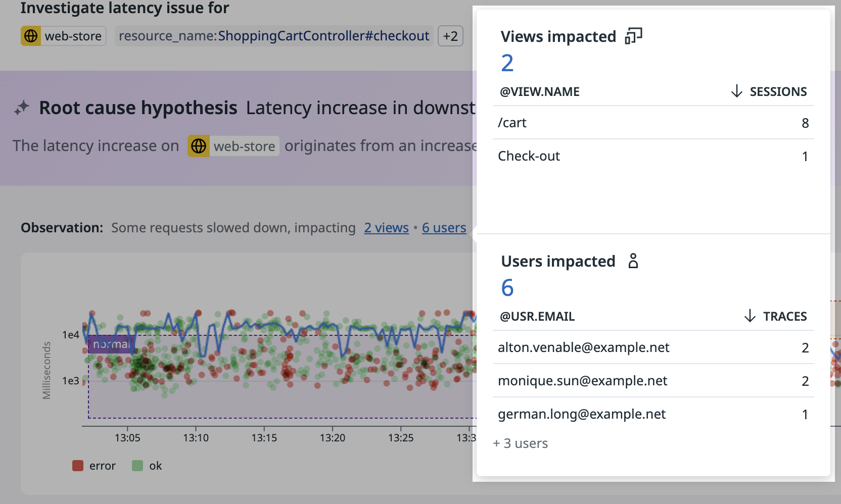Click the Users impacted person icon

[633, 261]
